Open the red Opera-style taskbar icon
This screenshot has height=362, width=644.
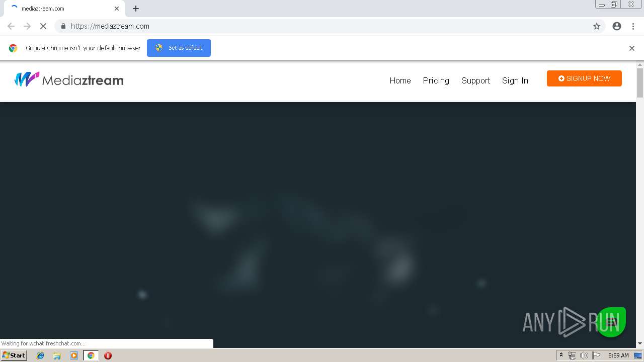(x=108, y=355)
